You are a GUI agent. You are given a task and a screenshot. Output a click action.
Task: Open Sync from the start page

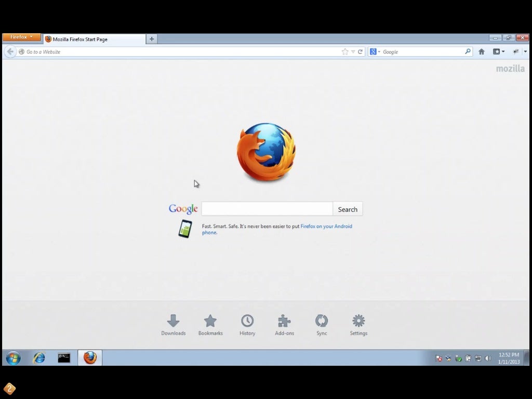[322, 325]
